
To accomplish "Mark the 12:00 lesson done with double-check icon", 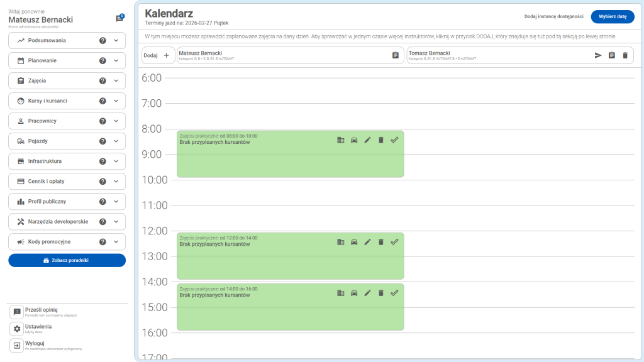I will (394, 242).
